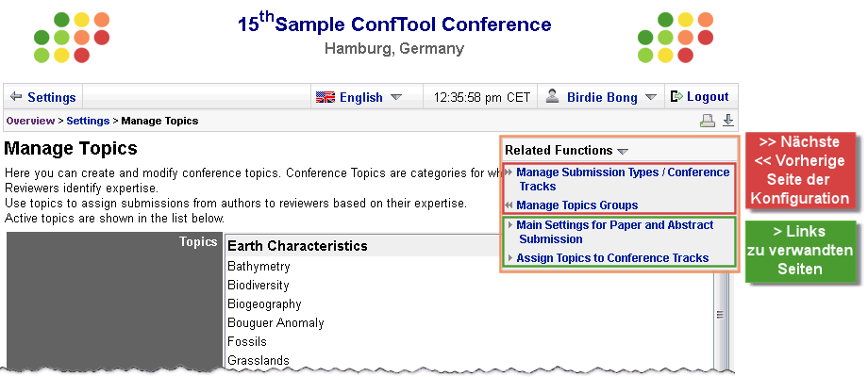The height and width of the screenshot is (377, 868).
Task: Click the back arrow beside Settings
Action: (x=16, y=97)
